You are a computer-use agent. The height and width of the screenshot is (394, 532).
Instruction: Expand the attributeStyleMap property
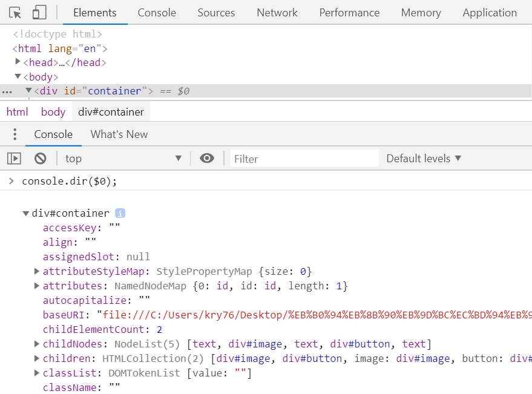(37, 271)
